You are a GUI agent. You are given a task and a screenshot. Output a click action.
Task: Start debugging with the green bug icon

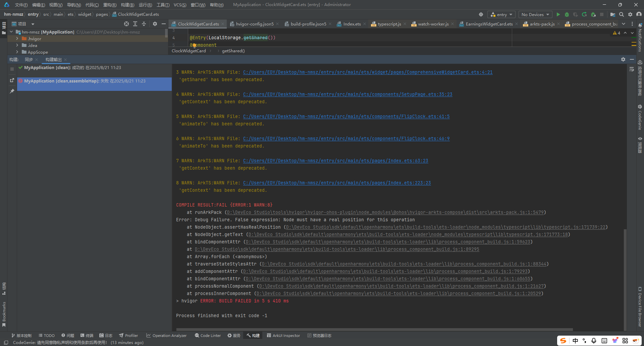click(567, 14)
